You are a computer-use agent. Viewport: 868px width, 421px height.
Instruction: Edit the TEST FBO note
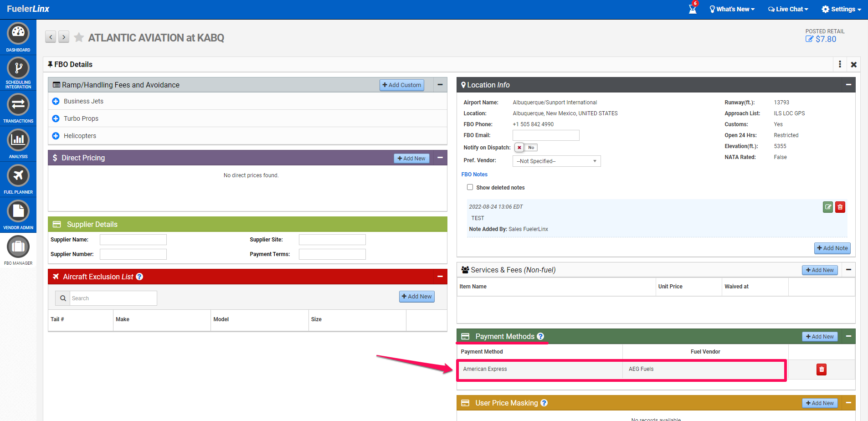(x=828, y=207)
